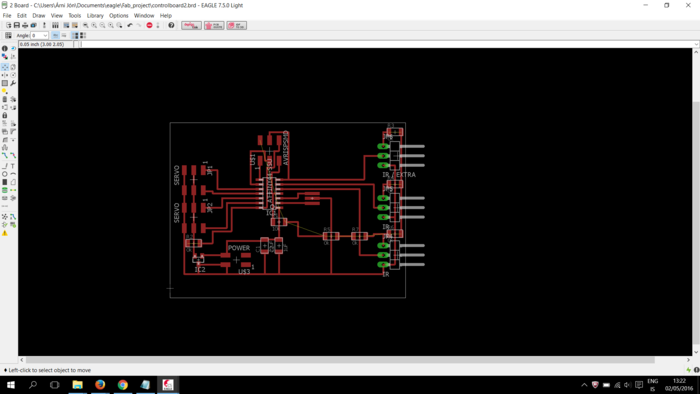Select the Group selection tool
Viewport: 700px width, 394px height.
(x=5, y=83)
